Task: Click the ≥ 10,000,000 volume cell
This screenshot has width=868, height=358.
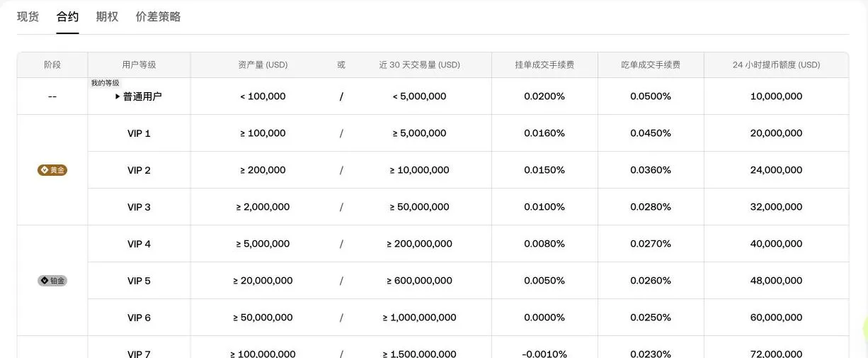Action: click(419, 170)
